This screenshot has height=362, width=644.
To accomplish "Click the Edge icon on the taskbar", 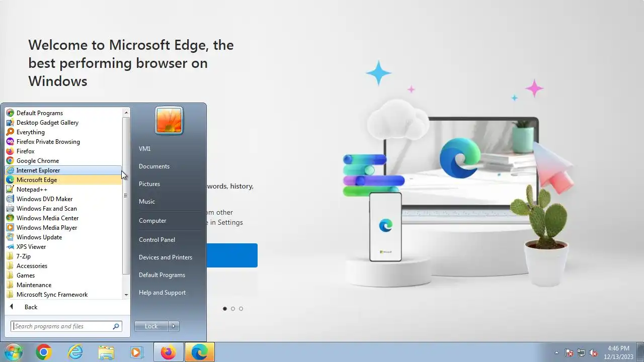I will point(200,352).
